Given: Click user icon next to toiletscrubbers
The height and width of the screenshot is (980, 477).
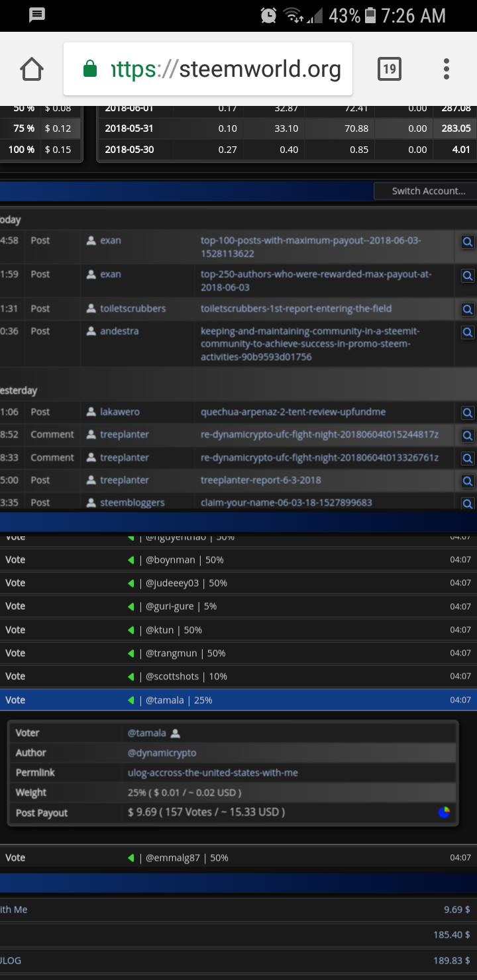Looking at the screenshot, I should 91,309.
